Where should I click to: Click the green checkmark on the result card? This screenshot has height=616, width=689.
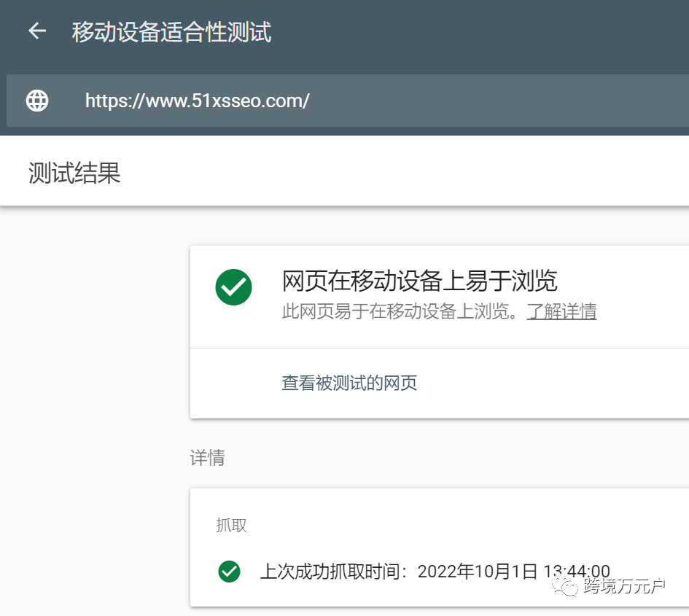233,287
